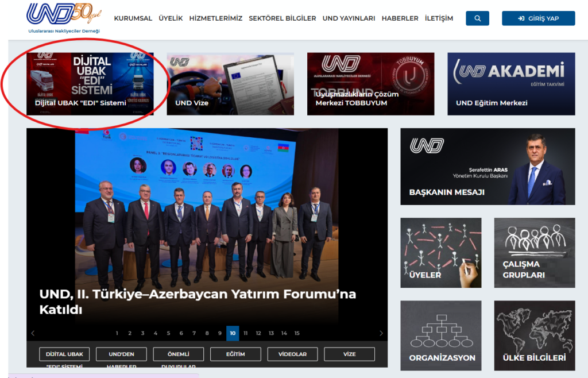Open the İLETİŞİM menu

(x=439, y=18)
